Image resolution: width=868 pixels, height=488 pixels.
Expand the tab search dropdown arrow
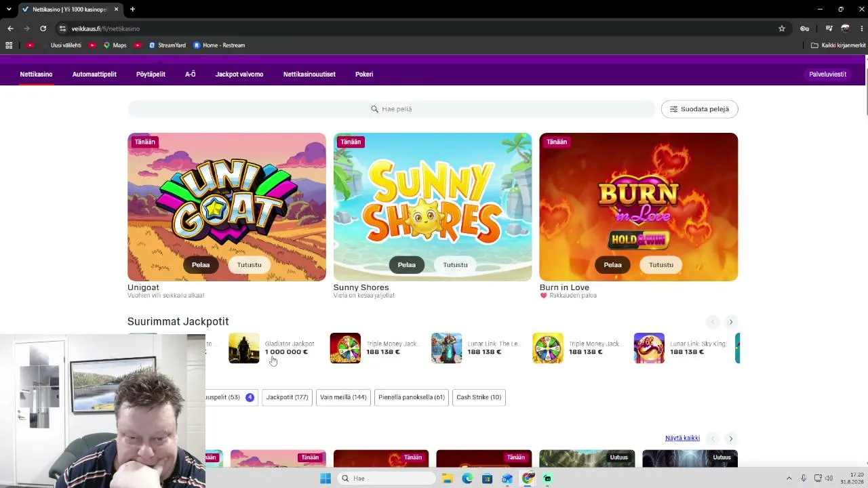click(9, 9)
